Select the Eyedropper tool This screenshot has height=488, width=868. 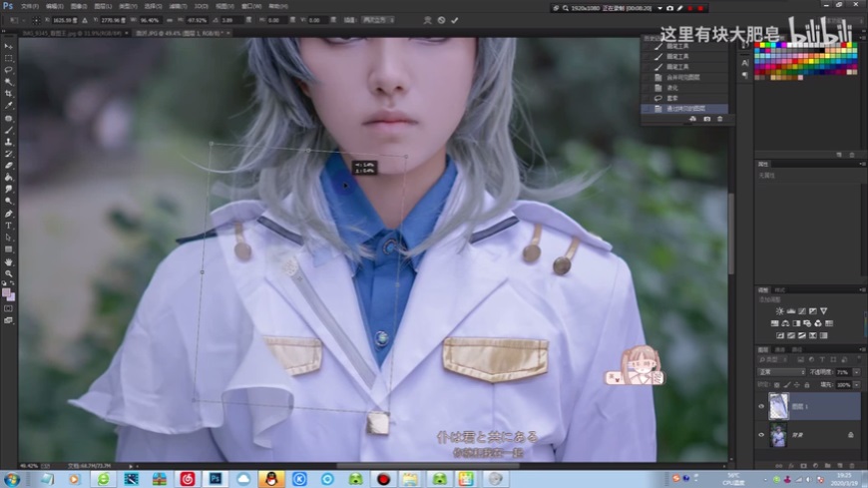tap(8, 105)
